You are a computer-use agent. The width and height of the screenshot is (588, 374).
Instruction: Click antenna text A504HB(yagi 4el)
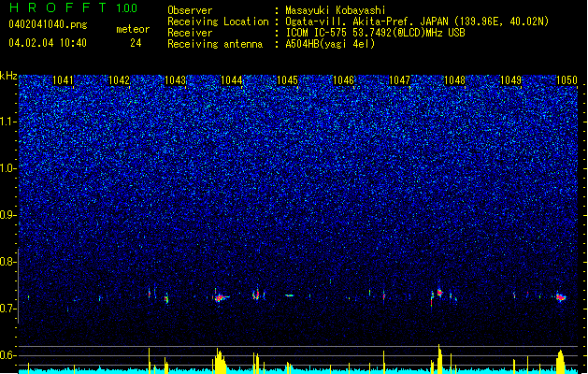click(x=330, y=44)
